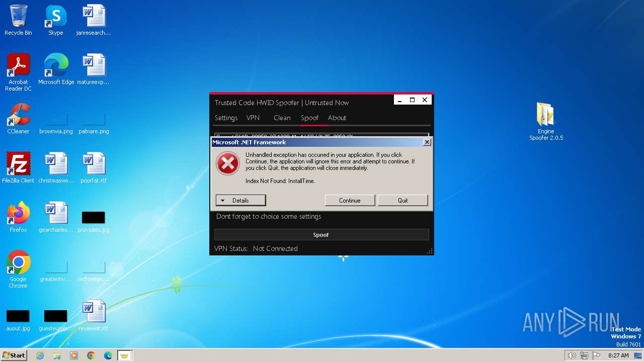Switch to the Clean tab
Viewport: 644px width, 362px height.
pyautogui.click(x=282, y=118)
